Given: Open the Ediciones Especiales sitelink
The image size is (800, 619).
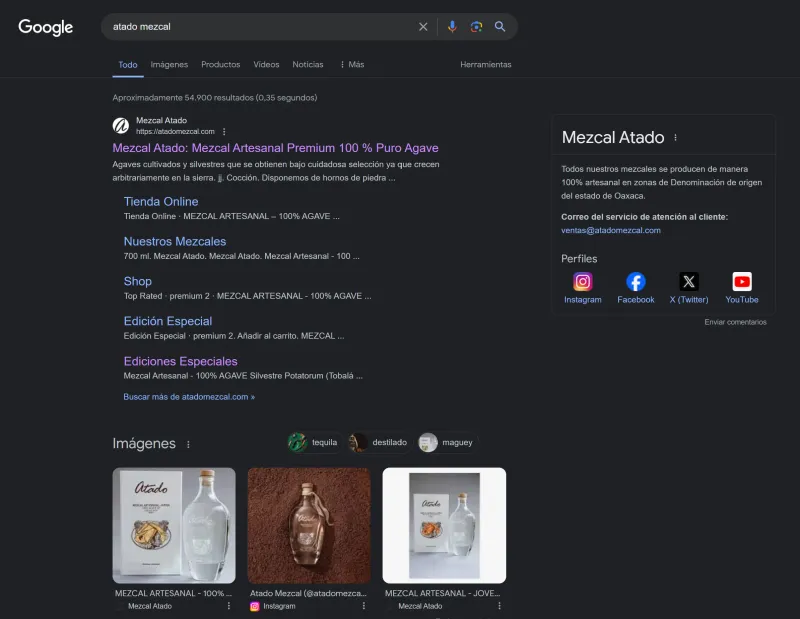Looking at the screenshot, I should pos(181,361).
